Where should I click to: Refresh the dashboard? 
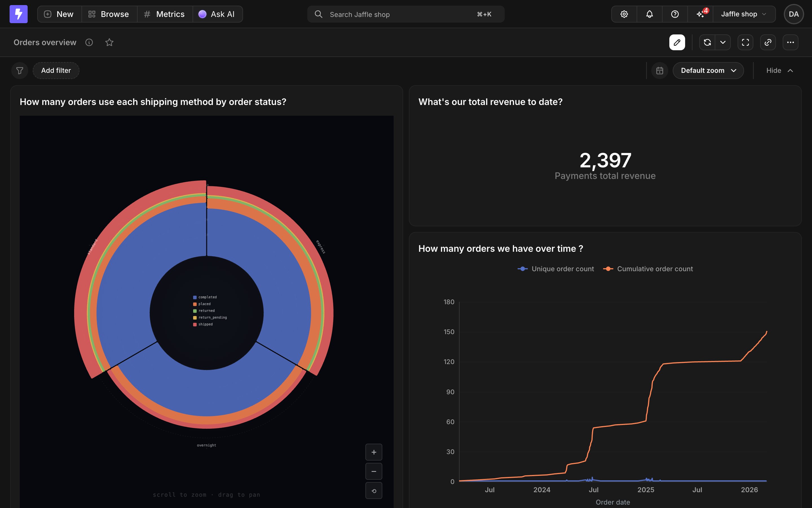(707, 42)
